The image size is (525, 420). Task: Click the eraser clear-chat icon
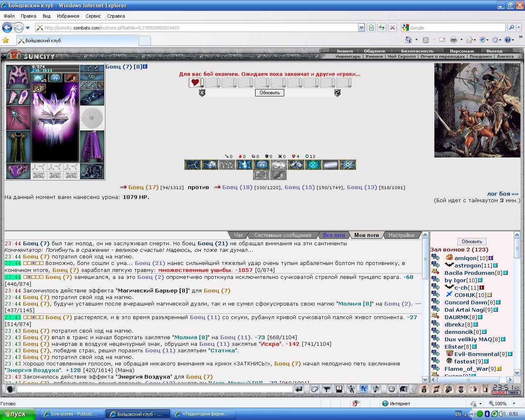point(315,389)
